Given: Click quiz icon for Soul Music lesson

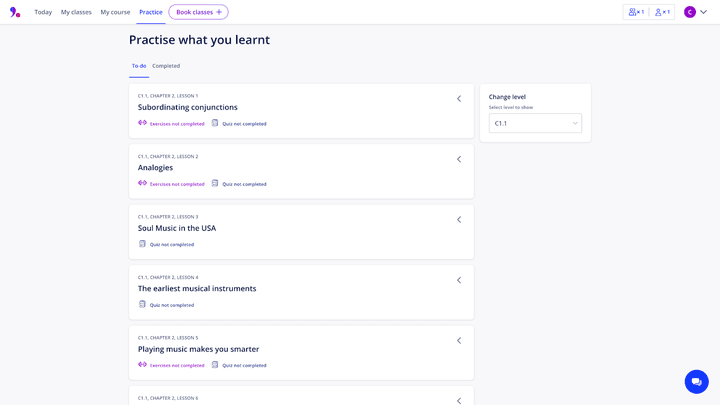Looking at the screenshot, I should pyautogui.click(x=142, y=244).
